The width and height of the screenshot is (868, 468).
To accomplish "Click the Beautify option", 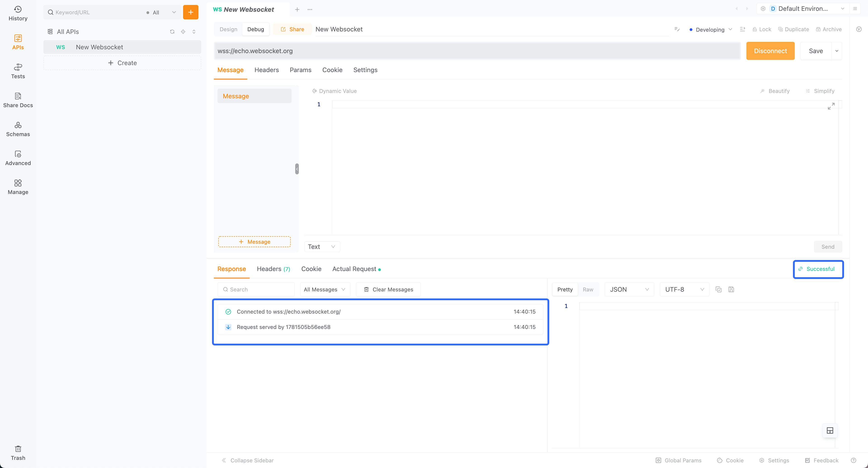I will tap(775, 91).
